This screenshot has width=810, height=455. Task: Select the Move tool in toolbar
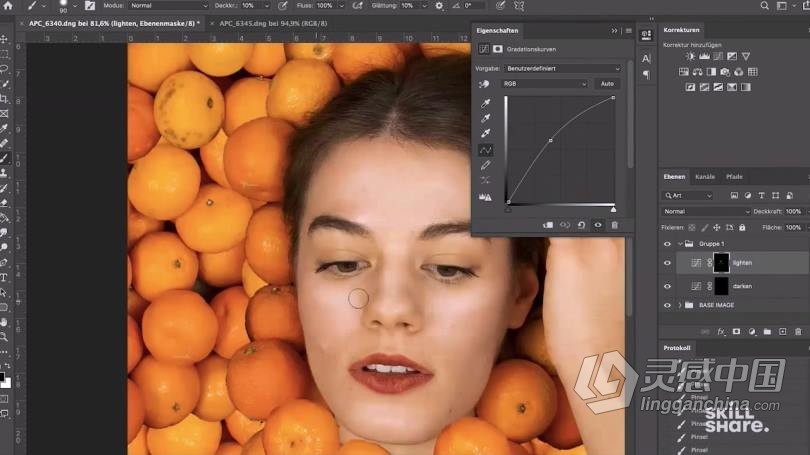pyautogui.click(x=5, y=39)
